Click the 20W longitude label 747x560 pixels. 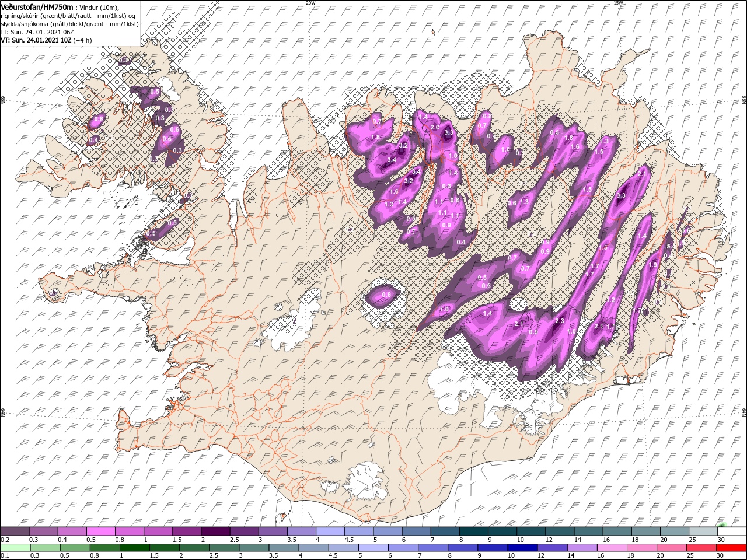pyautogui.click(x=310, y=3)
